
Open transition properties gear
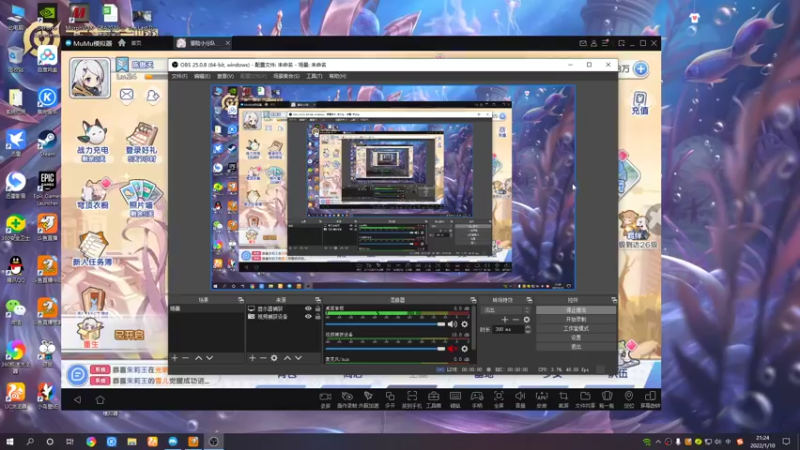click(x=527, y=320)
